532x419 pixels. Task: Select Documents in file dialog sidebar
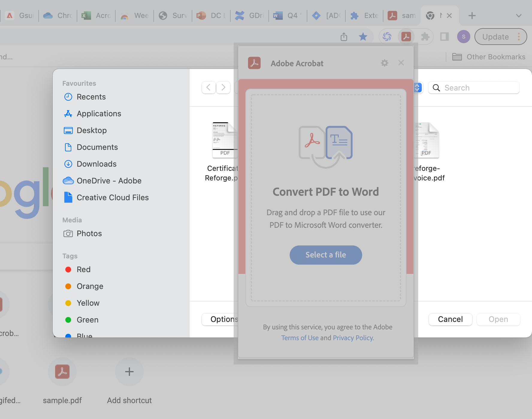[91, 147]
